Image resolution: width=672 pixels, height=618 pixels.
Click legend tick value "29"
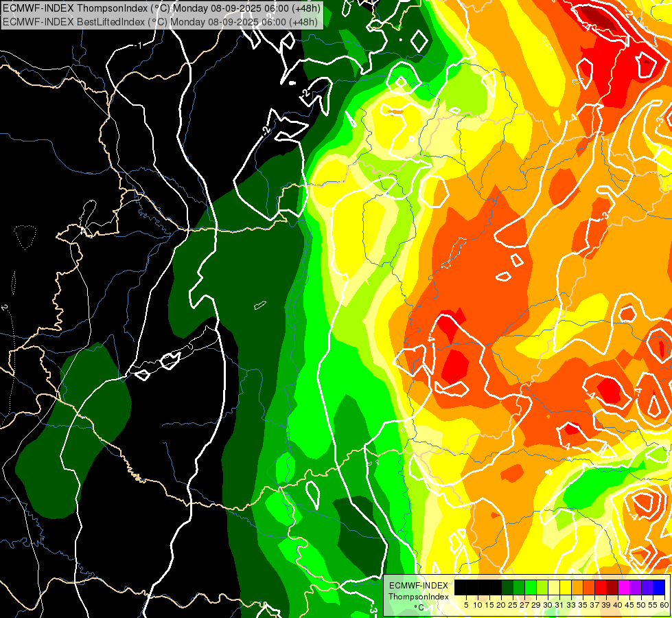pyautogui.click(x=536, y=605)
